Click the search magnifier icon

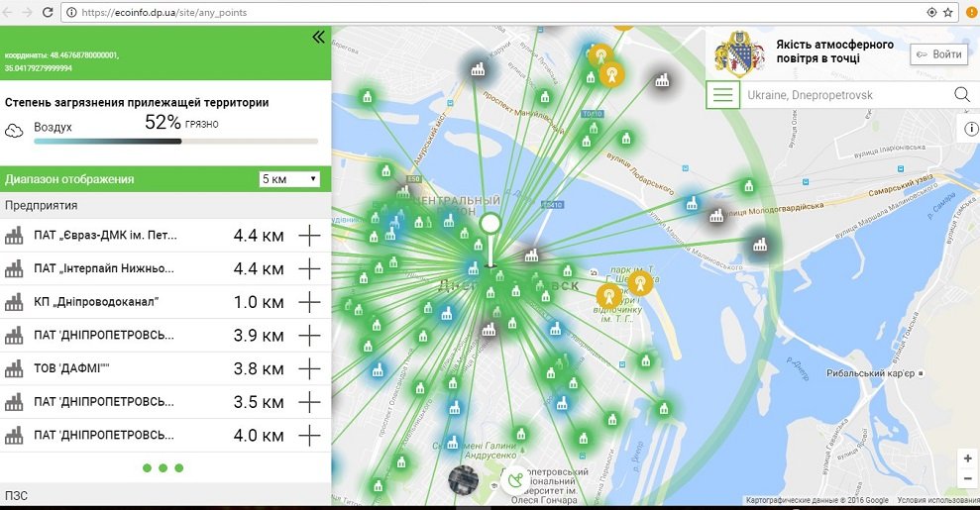tap(960, 95)
